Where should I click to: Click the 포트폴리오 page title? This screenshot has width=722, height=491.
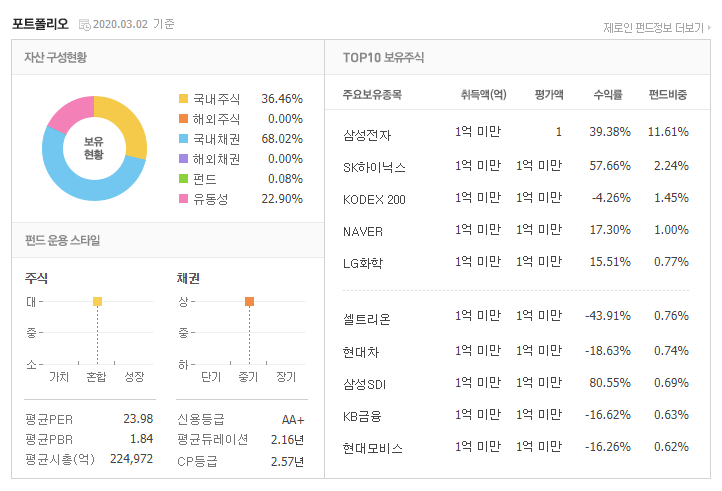[40, 24]
